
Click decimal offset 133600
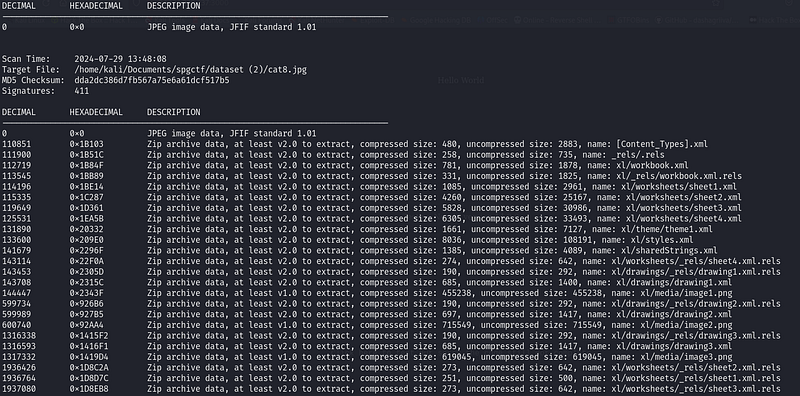point(16,240)
